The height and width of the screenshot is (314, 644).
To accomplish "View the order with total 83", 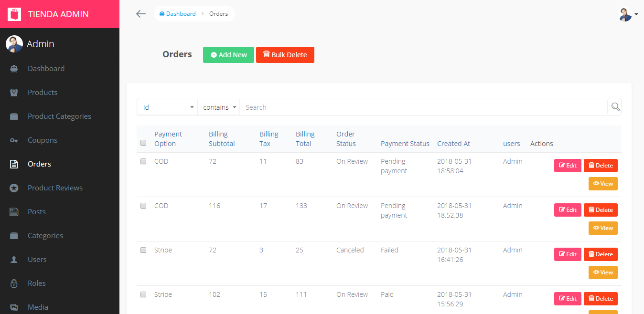I will click(x=603, y=184).
